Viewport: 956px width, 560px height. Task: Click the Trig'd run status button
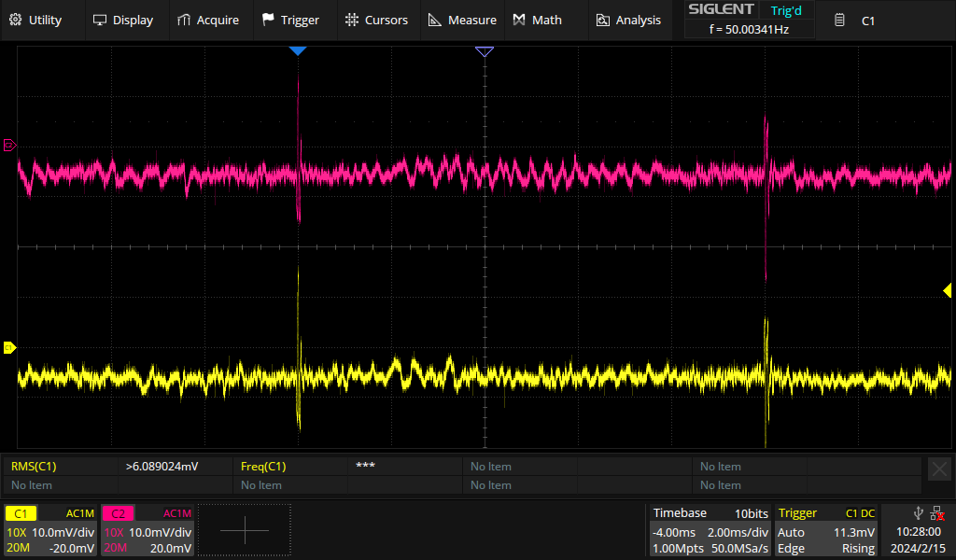coord(786,10)
